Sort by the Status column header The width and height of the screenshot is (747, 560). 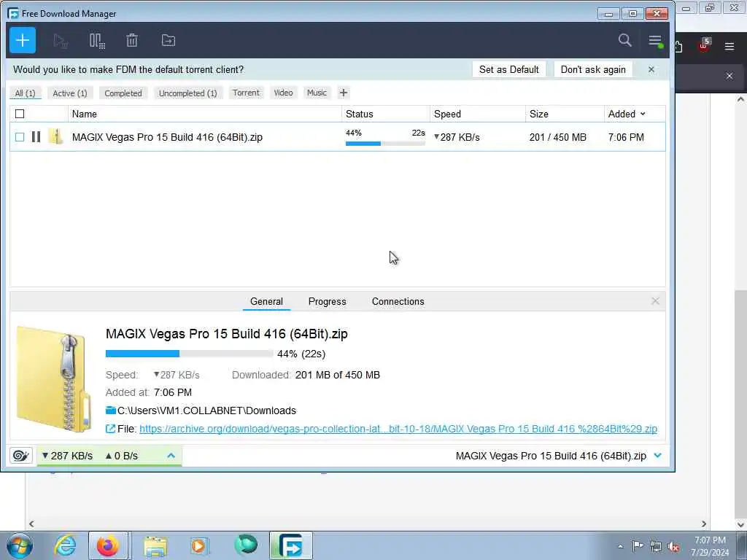click(386, 114)
